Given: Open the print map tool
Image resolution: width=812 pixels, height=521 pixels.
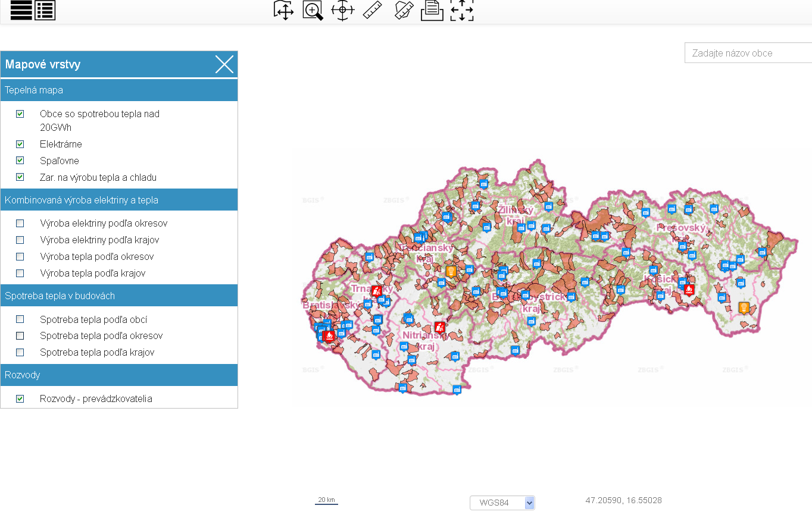Looking at the screenshot, I should (x=432, y=10).
